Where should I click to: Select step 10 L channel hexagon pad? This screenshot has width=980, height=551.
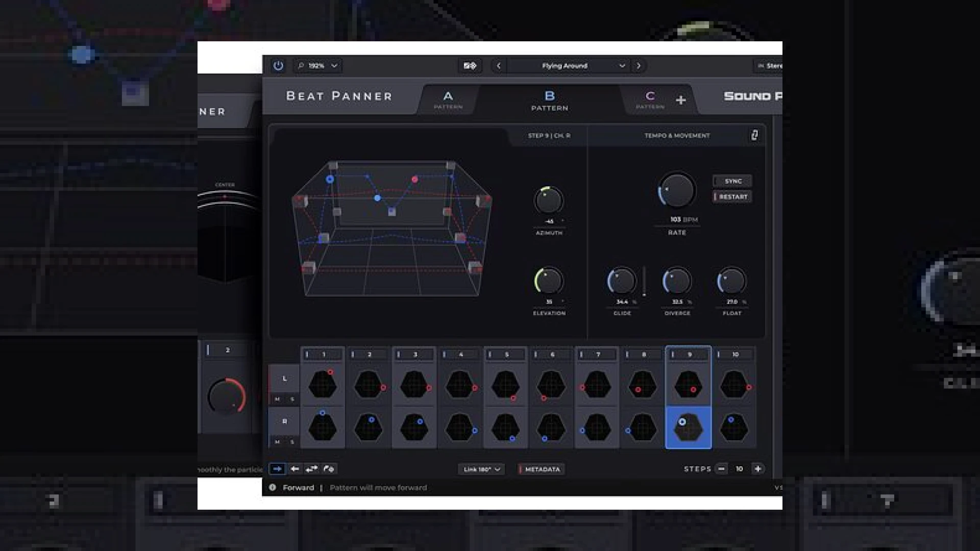point(734,384)
